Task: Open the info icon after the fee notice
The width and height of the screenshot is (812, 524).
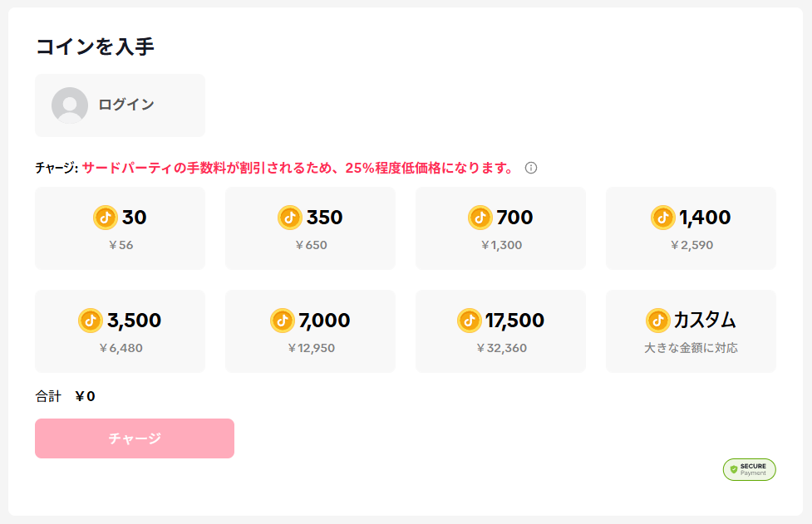Action: click(x=531, y=169)
